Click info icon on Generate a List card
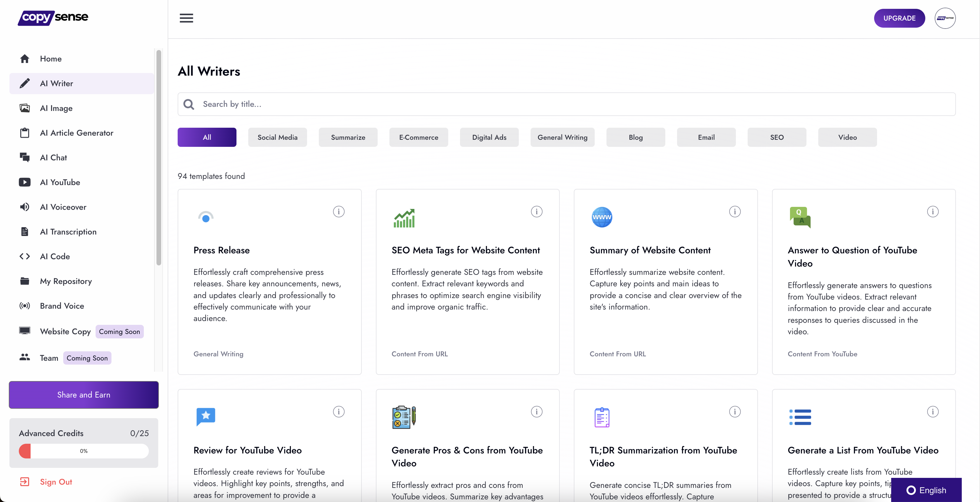This screenshot has width=980, height=502. coord(932,411)
